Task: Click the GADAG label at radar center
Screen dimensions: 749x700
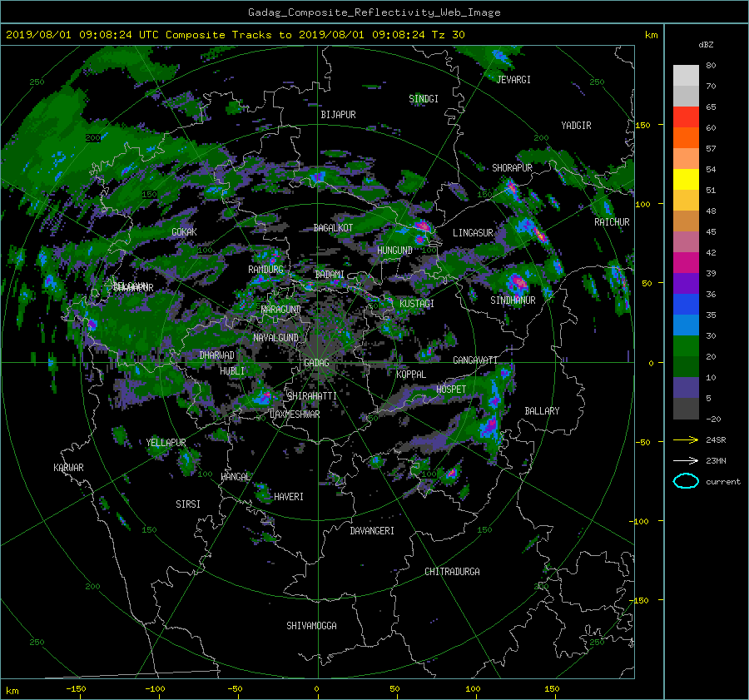Action: coord(316,363)
